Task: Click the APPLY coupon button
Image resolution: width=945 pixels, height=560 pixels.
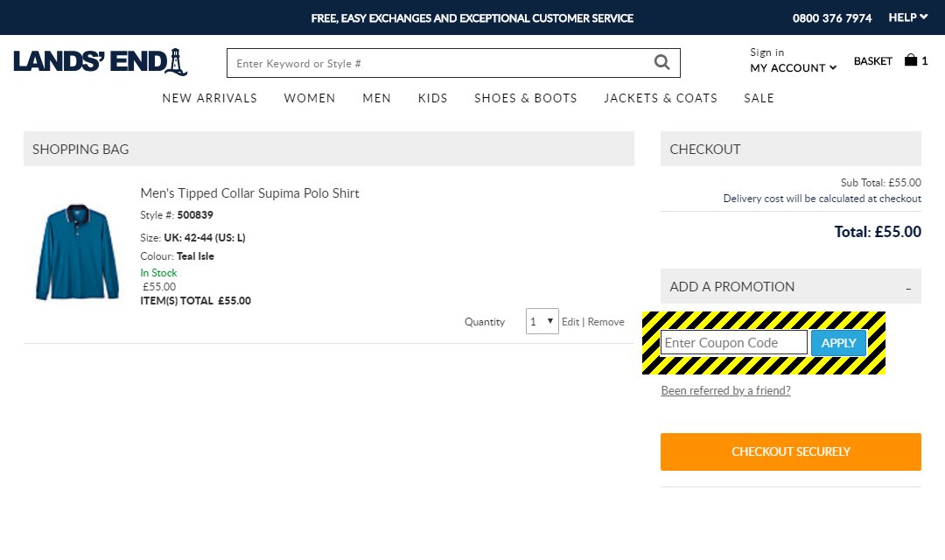Action: point(838,343)
